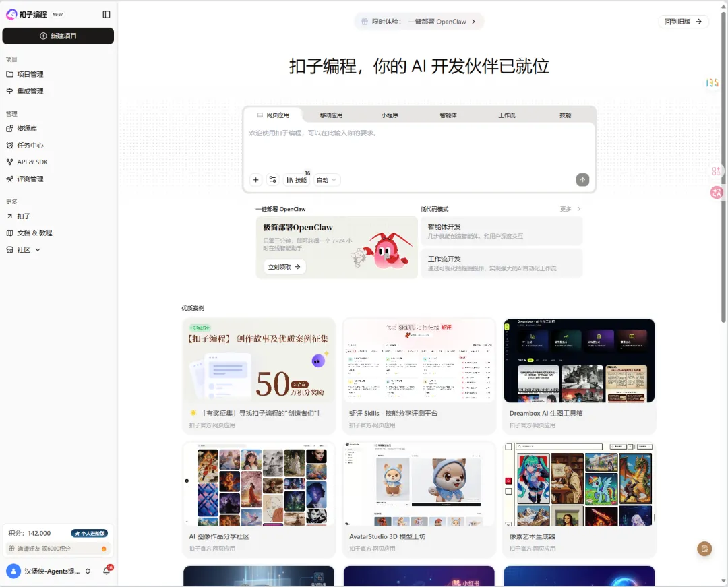Switch to the 智能体 tab
Viewport: 728px width, 587px height.
(x=448, y=115)
